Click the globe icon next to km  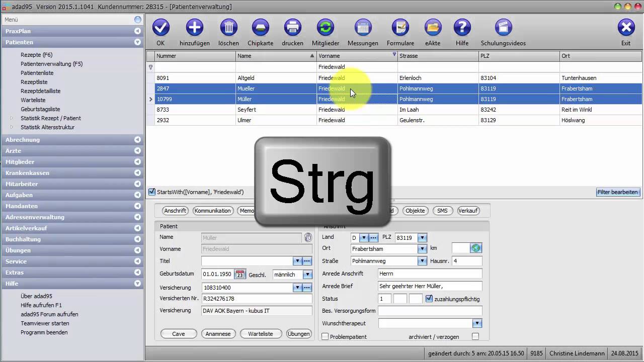click(476, 248)
